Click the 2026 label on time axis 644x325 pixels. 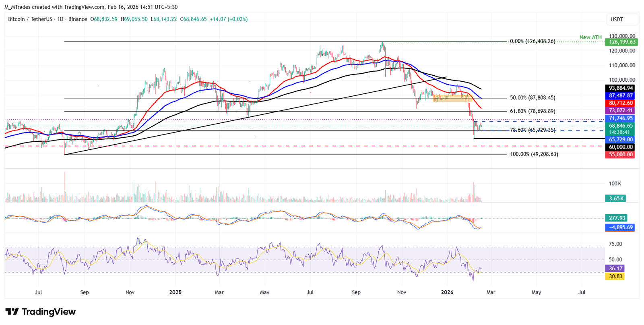(x=447, y=292)
